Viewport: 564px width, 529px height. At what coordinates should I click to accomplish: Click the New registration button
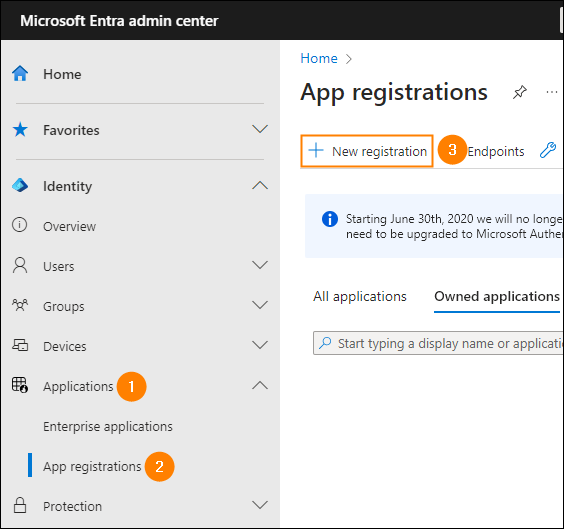pos(367,151)
